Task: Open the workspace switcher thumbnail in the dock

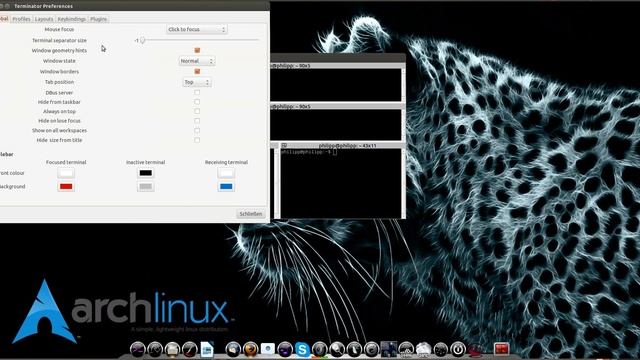Action: coord(389,350)
